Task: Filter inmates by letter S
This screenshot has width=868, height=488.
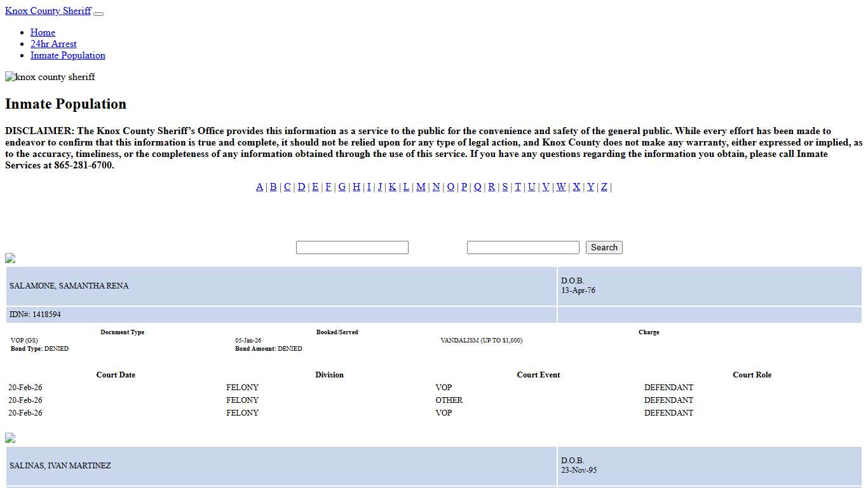Action: point(505,187)
